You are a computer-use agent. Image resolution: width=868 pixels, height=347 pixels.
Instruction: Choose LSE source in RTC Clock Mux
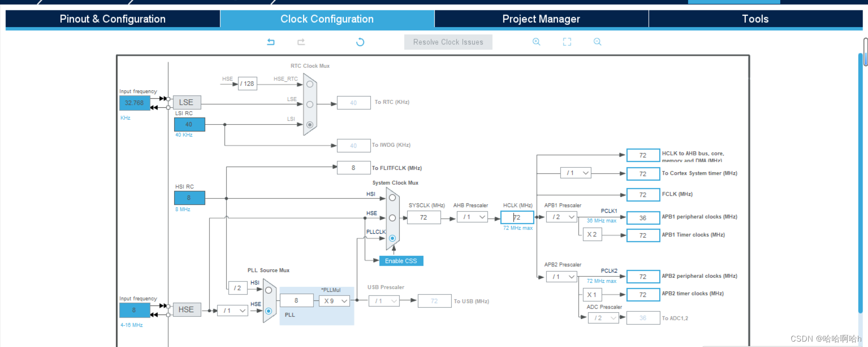click(310, 104)
